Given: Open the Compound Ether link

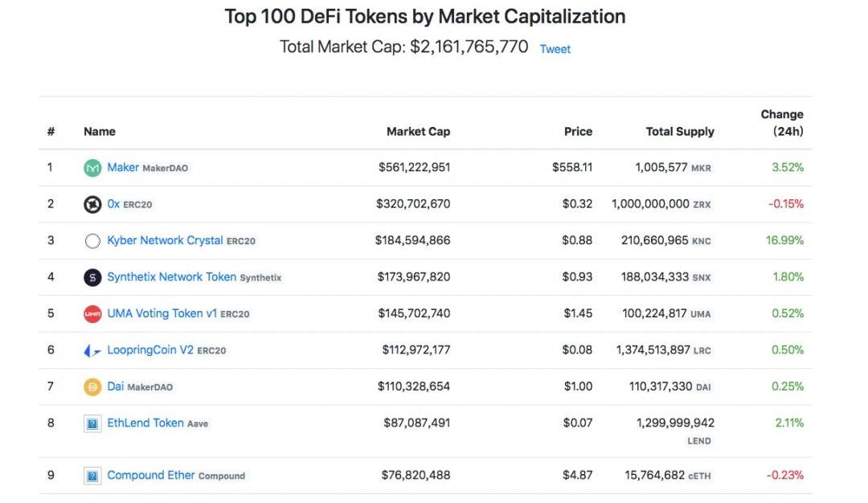Looking at the screenshot, I should pos(151,475).
